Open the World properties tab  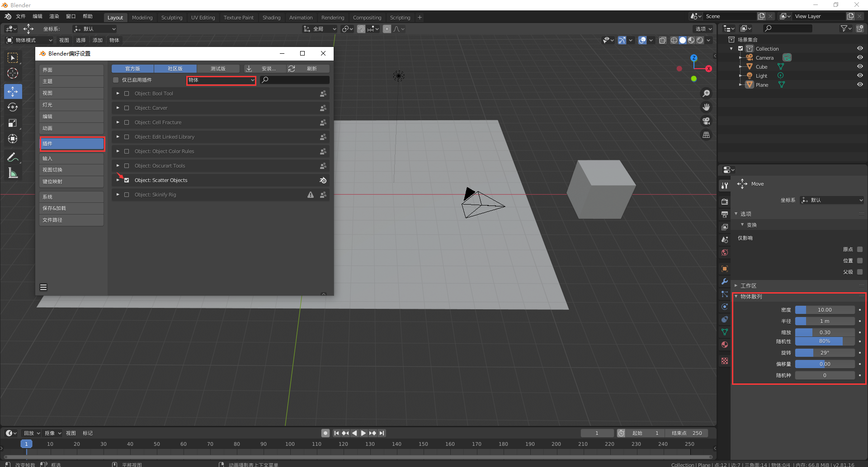point(725,252)
